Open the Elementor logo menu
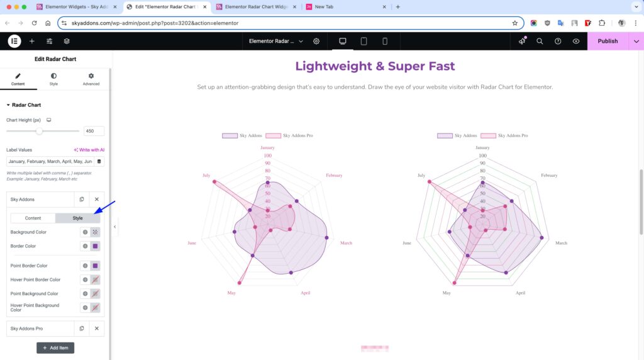 pos(14,41)
